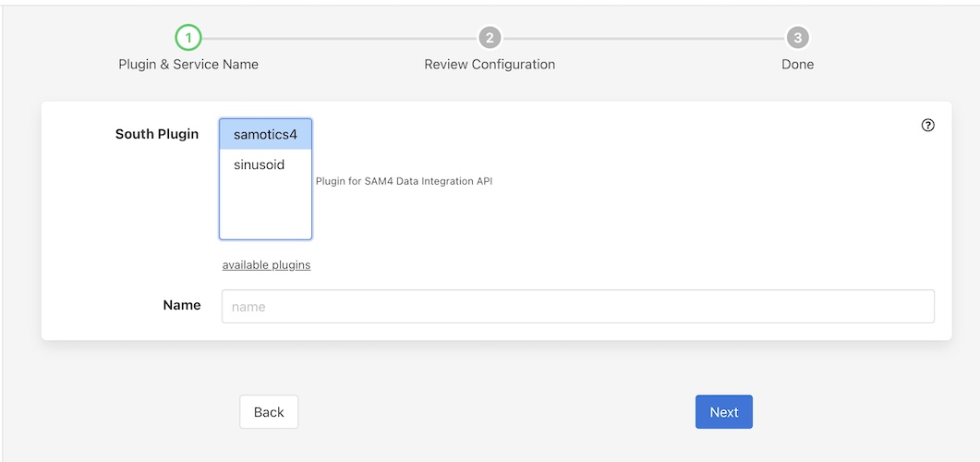Click the progress line between steps 1 and 2
The image size is (980, 462).
pos(339,38)
